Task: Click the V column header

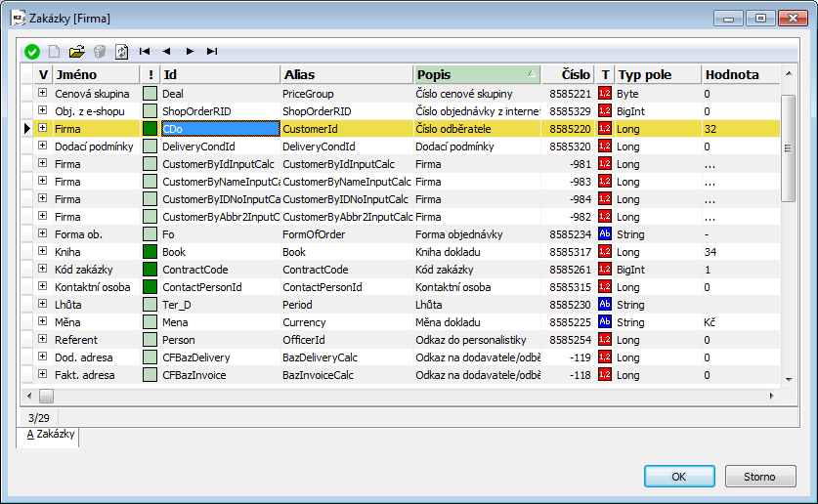Action: [43, 74]
